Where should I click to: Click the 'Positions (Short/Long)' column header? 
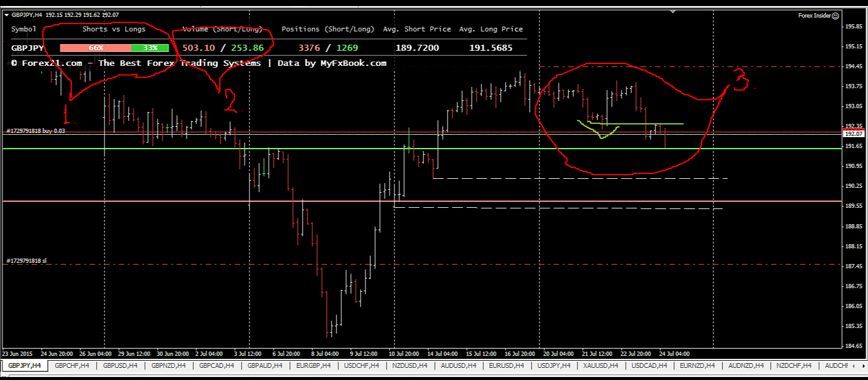pyautogui.click(x=328, y=29)
